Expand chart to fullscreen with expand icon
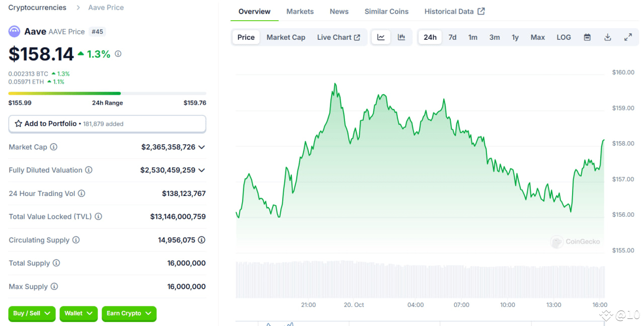 pyautogui.click(x=628, y=36)
